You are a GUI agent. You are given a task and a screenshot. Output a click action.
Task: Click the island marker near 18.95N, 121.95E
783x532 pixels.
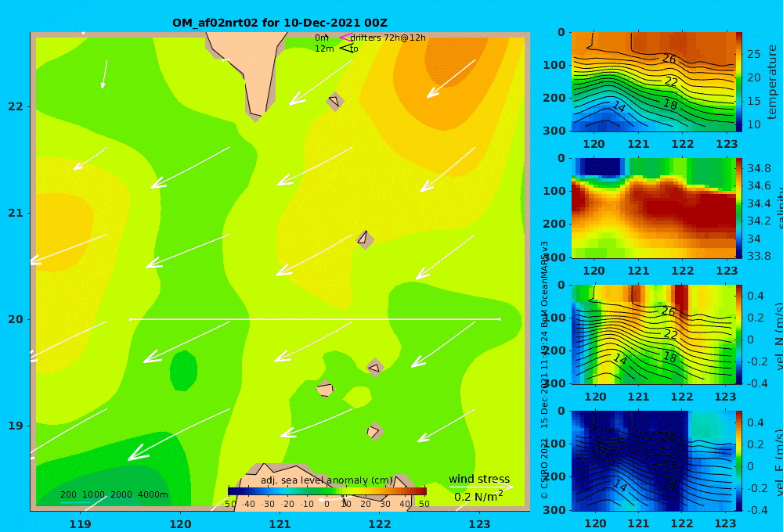pos(374,431)
